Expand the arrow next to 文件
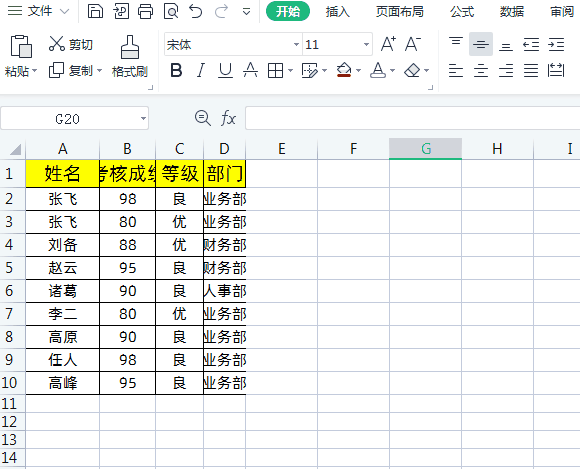The width and height of the screenshot is (580, 469). (65, 11)
